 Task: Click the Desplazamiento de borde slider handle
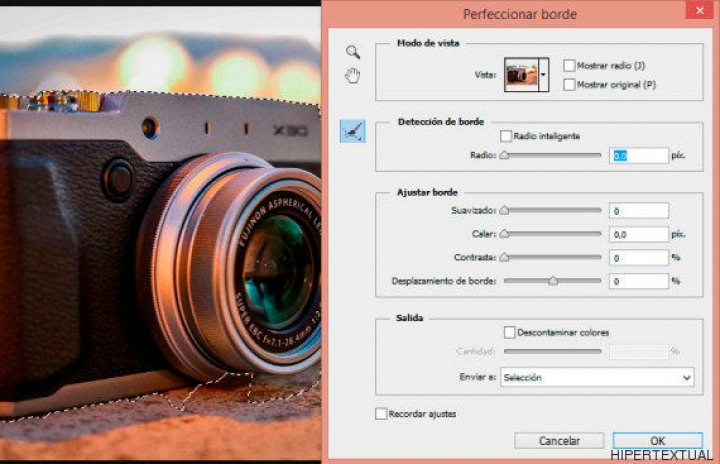point(552,282)
